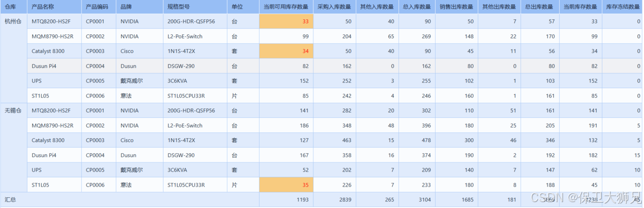Select the 产品编码 column header
The height and width of the screenshot is (208, 644).
click(x=99, y=7)
